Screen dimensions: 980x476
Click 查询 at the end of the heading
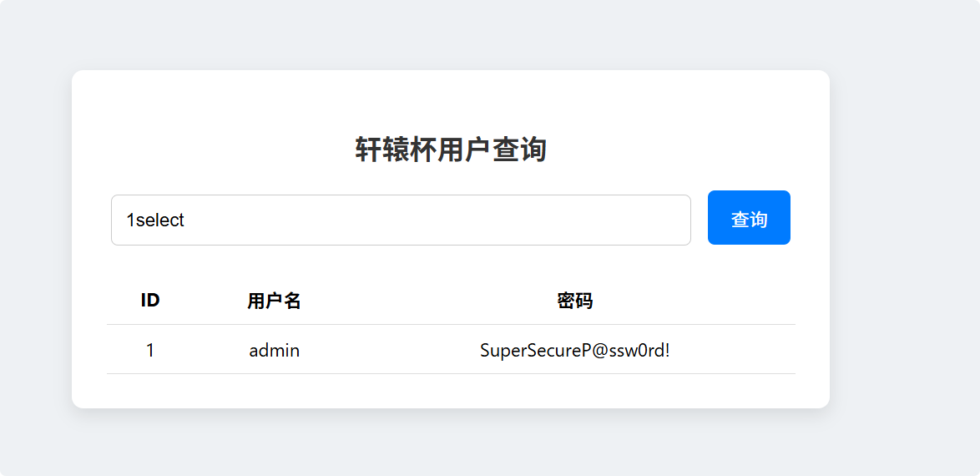click(520, 150)
